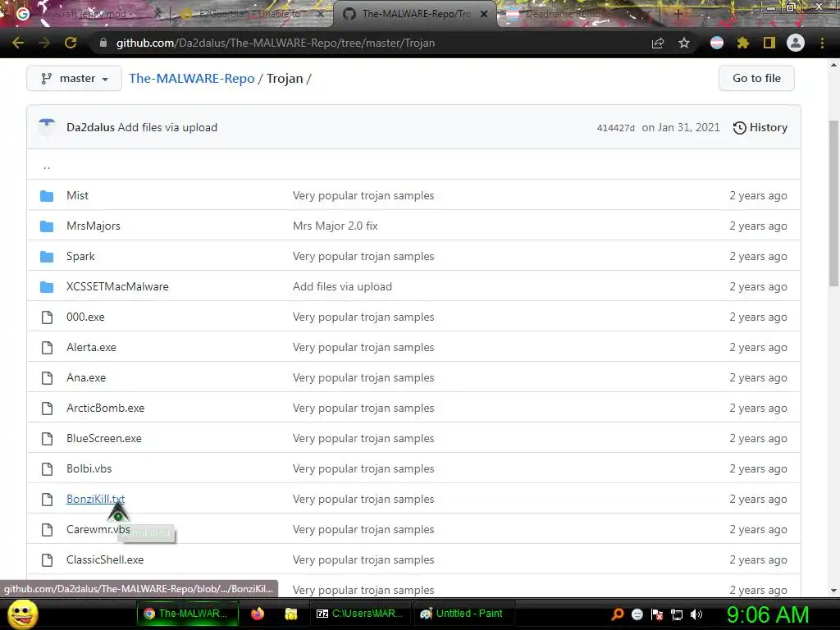The width and height of the screenshot is (840, 630).
Task: Click scrollbar down arrow
Action: pyautogui.click(x=833, y=591)
